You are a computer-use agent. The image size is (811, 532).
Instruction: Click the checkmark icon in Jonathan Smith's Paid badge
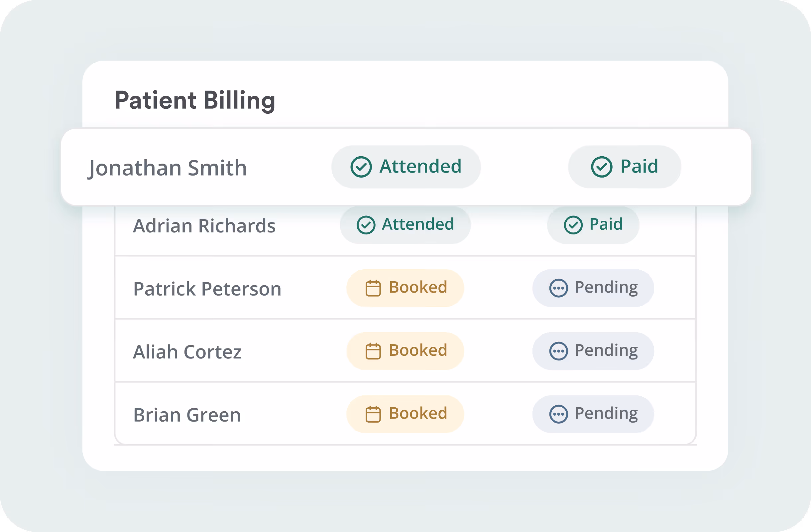tap(601, 167)
